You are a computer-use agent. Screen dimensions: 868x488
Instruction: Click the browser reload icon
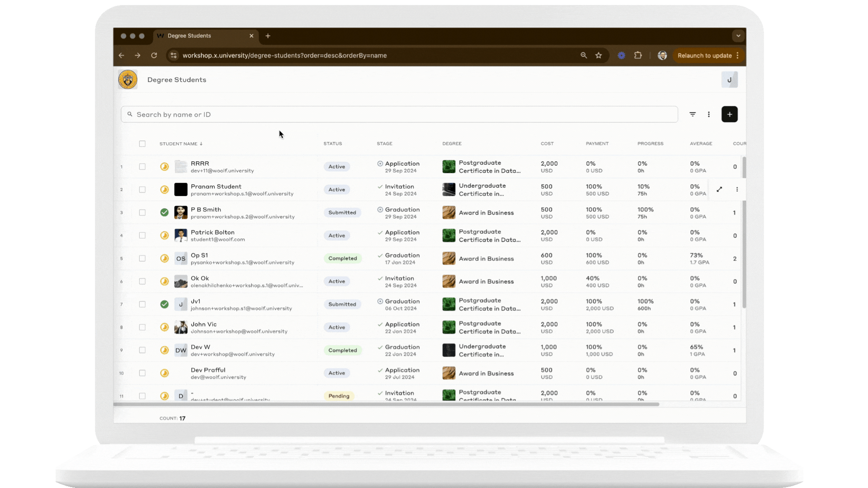click(x=154, y=55)
